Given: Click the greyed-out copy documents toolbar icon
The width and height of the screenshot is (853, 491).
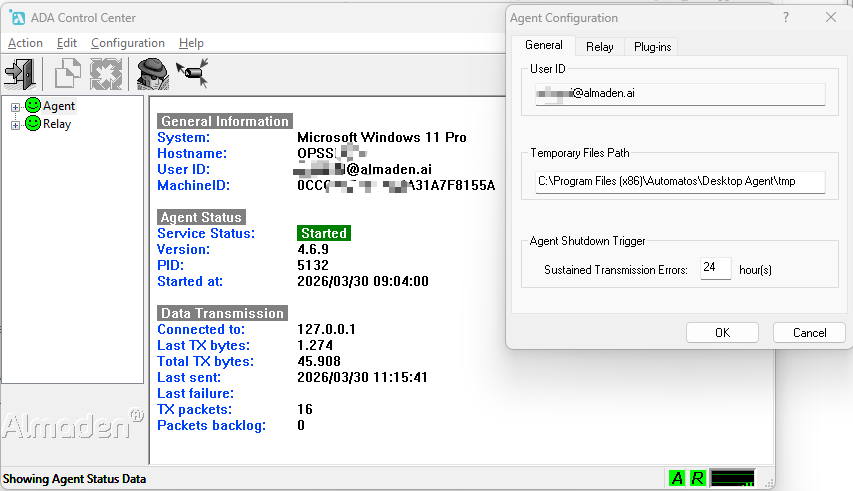Looking at the screenshot, I should point(67,73).
